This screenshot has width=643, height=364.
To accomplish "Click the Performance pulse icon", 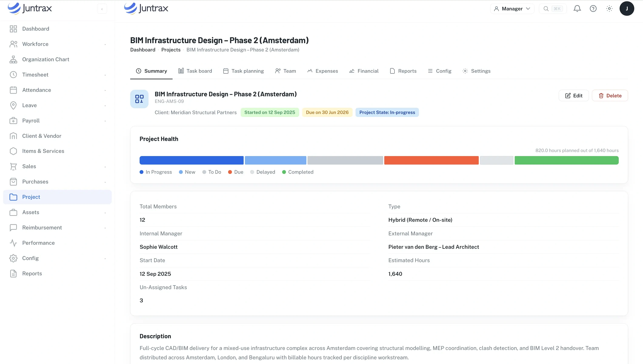I will (x=13, y=243).
